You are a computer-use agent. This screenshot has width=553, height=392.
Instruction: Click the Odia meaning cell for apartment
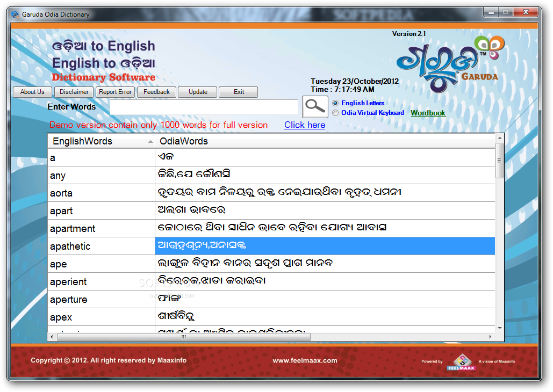[x=325, y=228]
